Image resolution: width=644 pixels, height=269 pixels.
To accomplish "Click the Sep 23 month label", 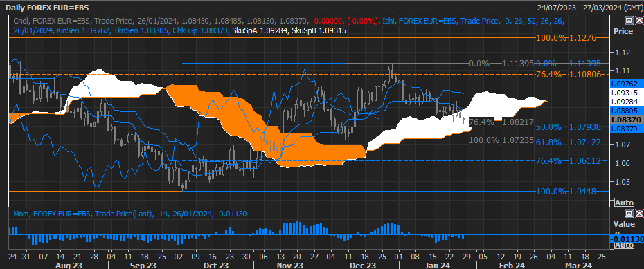I will point(143,266).
